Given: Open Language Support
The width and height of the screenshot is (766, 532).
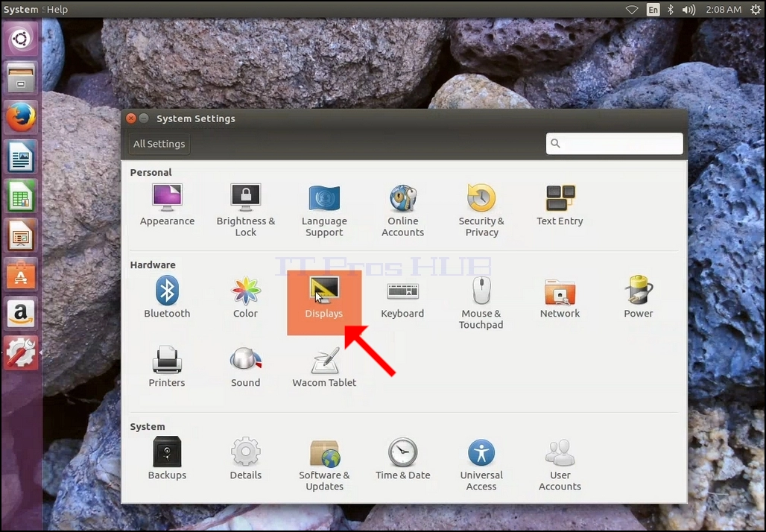Looking at the screenshot, I should pyautogui.click(x=324, y=211).
